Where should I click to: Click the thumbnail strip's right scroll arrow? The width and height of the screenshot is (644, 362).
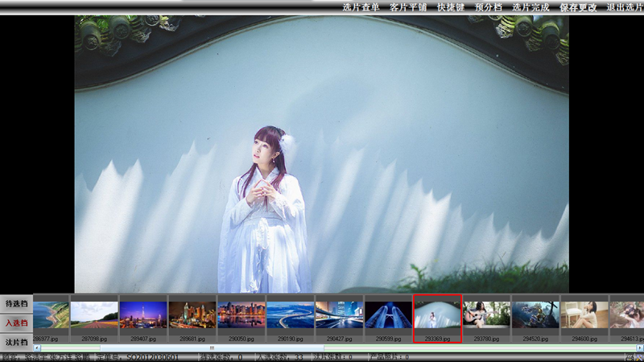click(640, 348)
